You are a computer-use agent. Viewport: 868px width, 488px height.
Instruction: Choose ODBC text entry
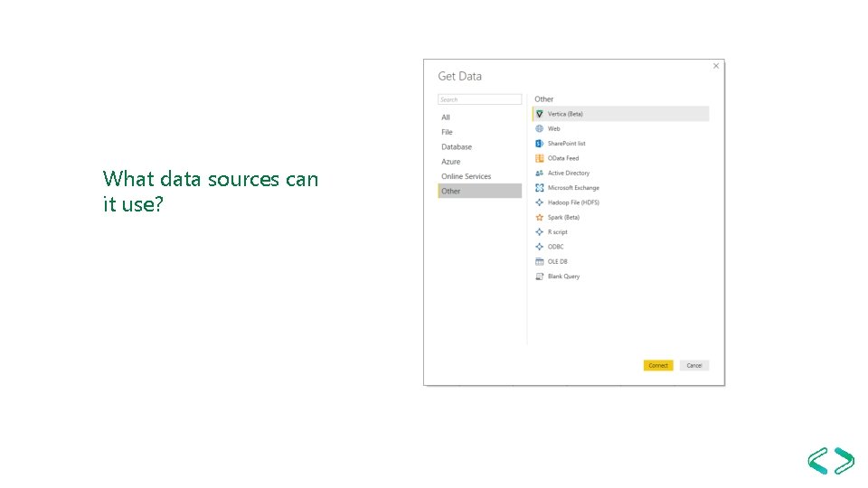pos(556,247)
